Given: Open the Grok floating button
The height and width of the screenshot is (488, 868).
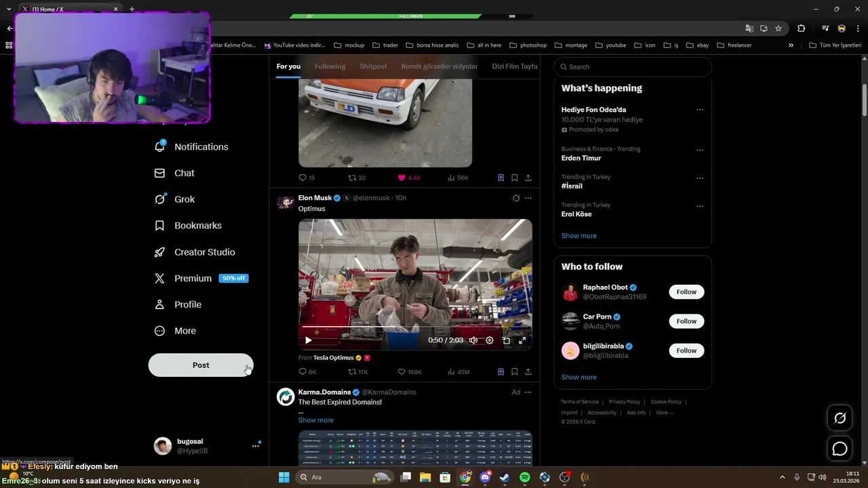Looking at the screenshot, I should (840, 418).
